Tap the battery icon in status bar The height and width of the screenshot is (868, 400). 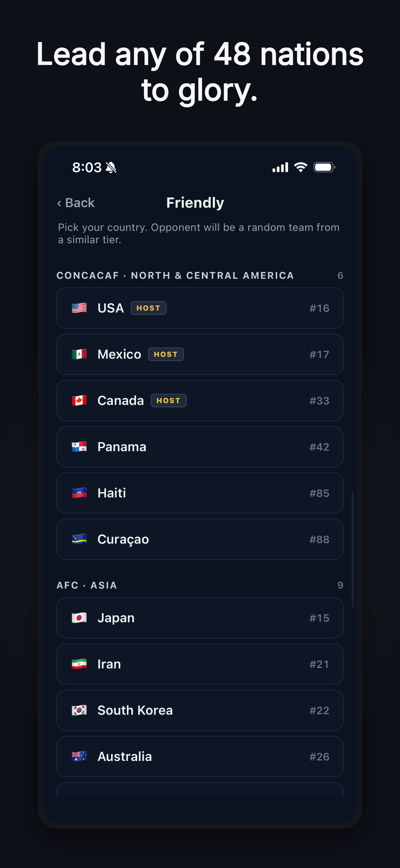[x=324, y=167]
